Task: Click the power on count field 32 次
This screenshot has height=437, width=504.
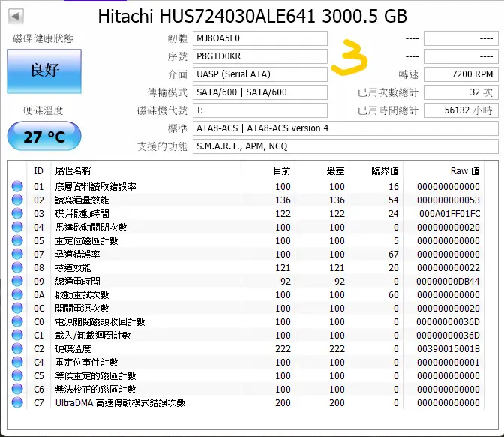Action: click(461, 92)
